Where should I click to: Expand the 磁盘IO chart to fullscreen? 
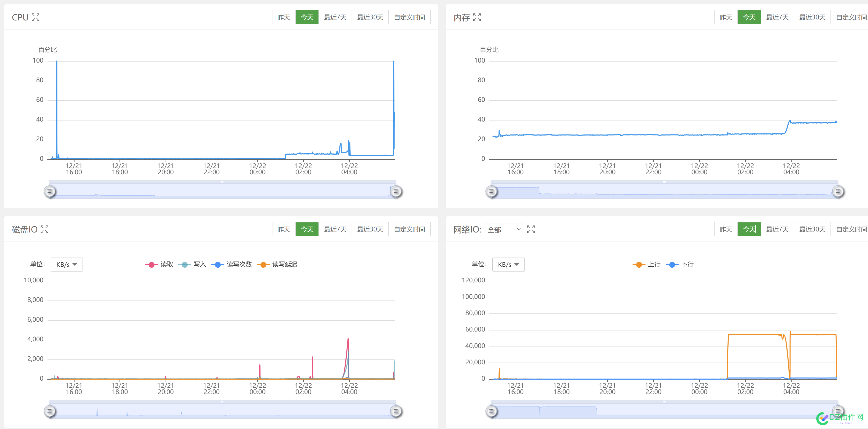click(44, 229)
